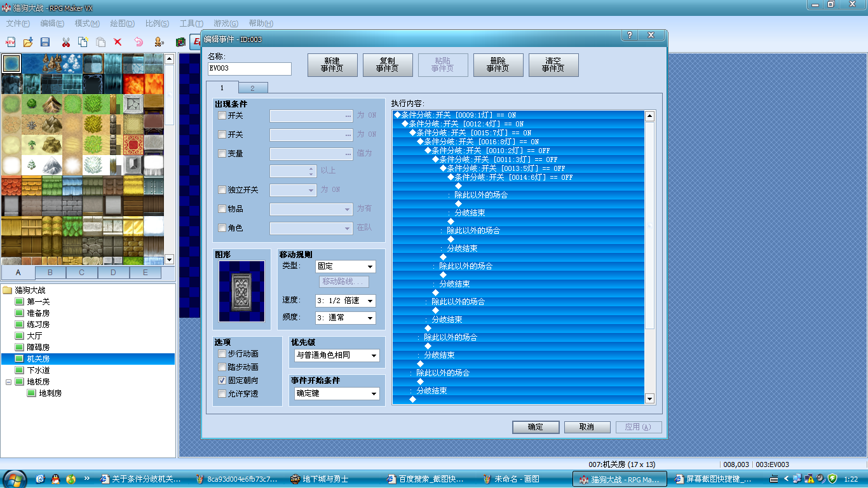This screenshot has width=868, height=488.
Task: Collapse the 地板房 tree node
Action: pyautogui.click(x=8, y=382)
